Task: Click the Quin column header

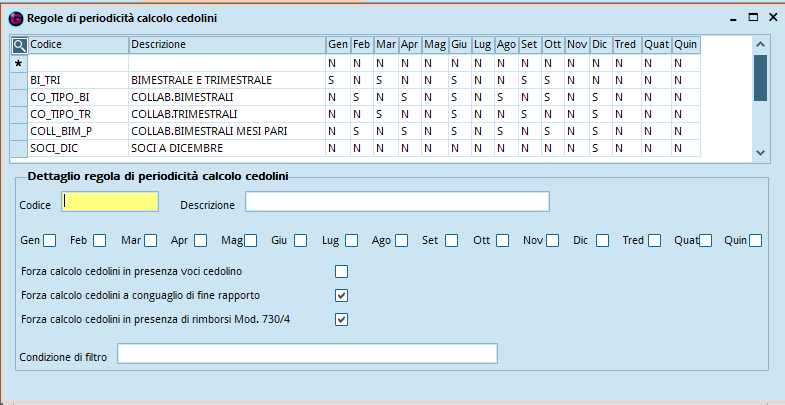Action: (685, 45)
